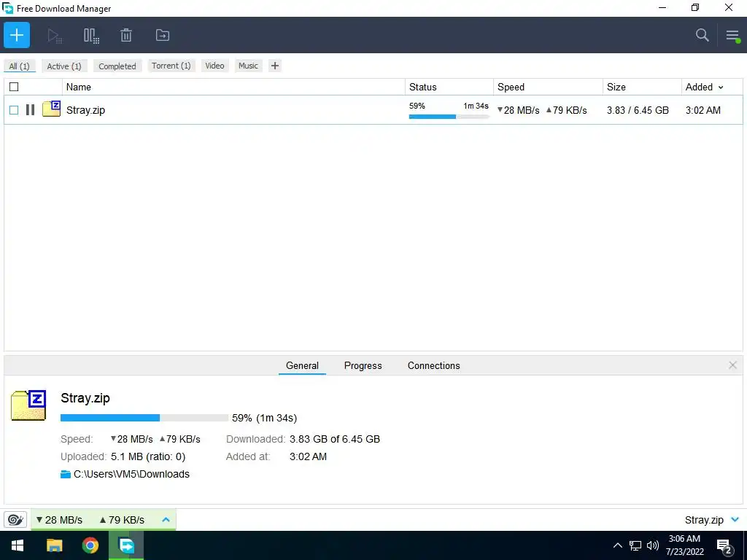Click the 3:02 AM added cell in list
Image resolution: width=747 pixels, height=560 pixels.
(703, 110)
